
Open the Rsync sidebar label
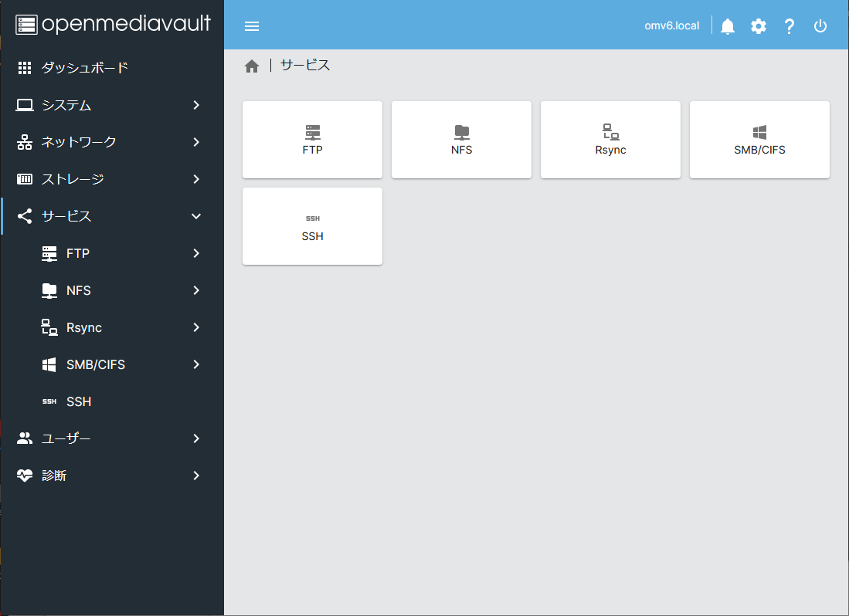(x=84, y=328)
